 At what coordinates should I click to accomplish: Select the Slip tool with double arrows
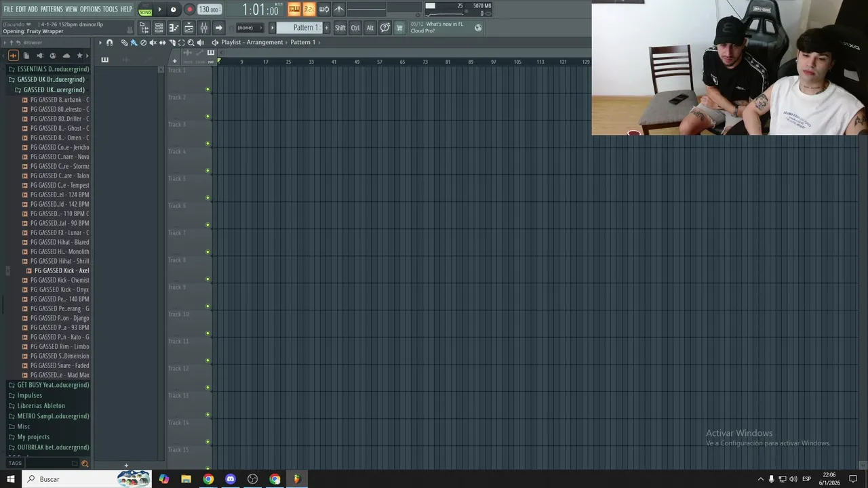tap(162, 43)
